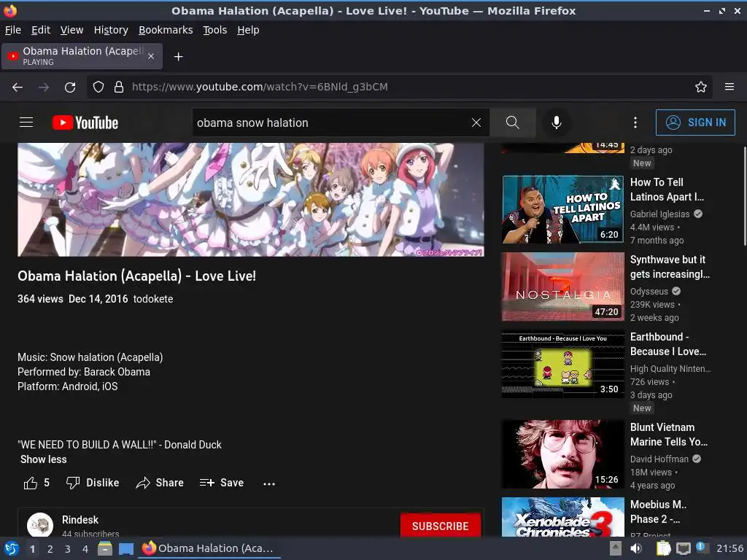Open the clipboard icon in system tray

(x=663, y=548)
